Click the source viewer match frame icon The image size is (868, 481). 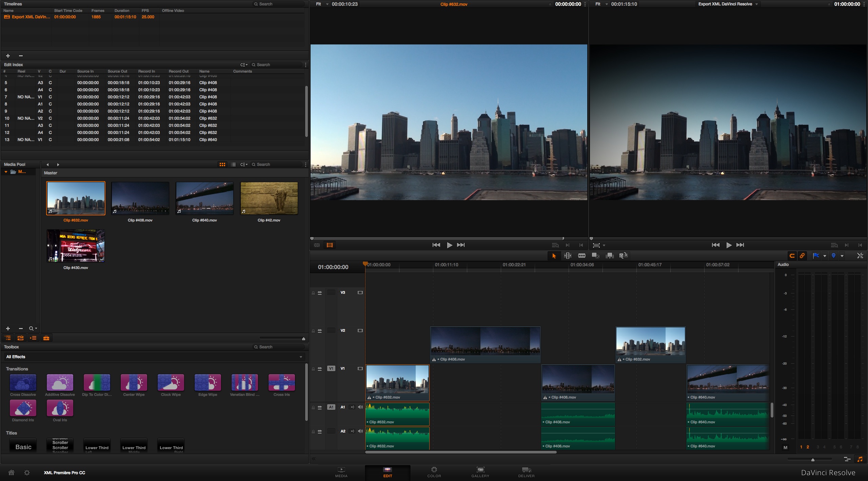coord(555,245)
